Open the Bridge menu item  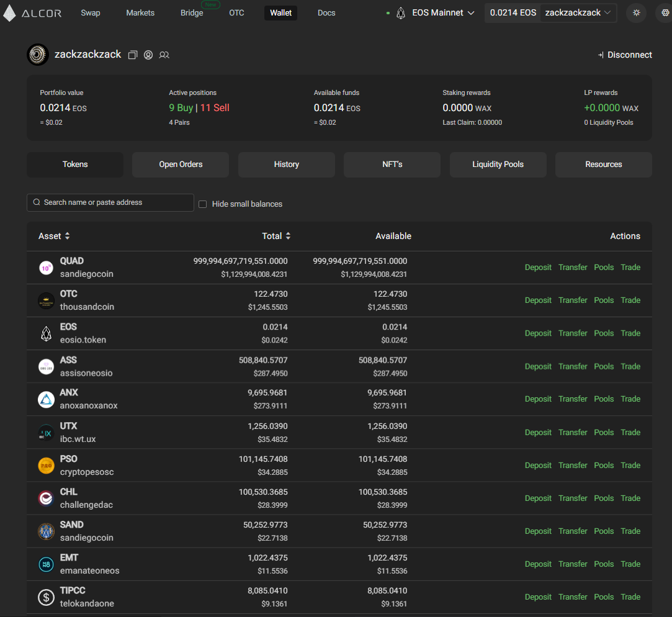(192, 13)
